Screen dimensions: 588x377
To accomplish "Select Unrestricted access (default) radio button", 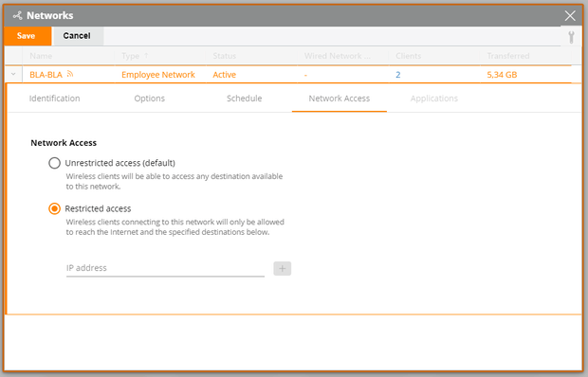I will pos(54,163).
